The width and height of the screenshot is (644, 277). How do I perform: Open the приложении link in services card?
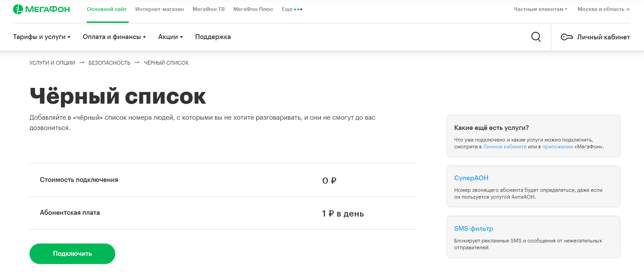pos(558,147)
